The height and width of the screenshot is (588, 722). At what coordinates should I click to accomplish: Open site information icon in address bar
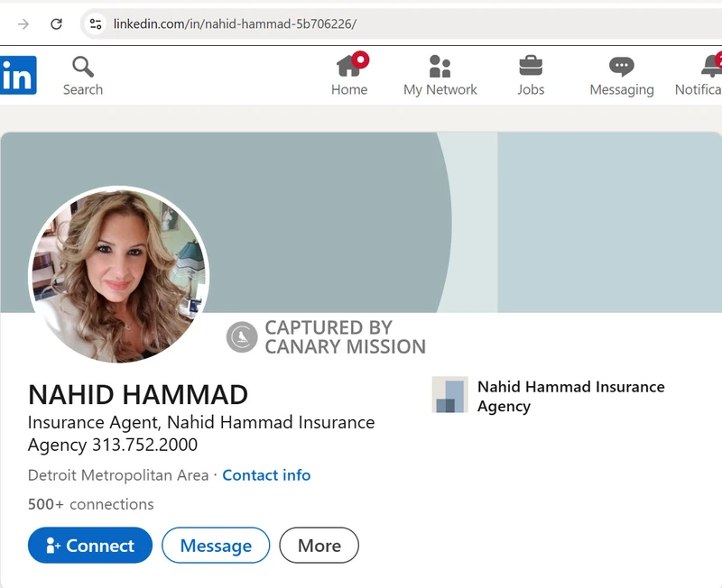[x=96, y=24]
